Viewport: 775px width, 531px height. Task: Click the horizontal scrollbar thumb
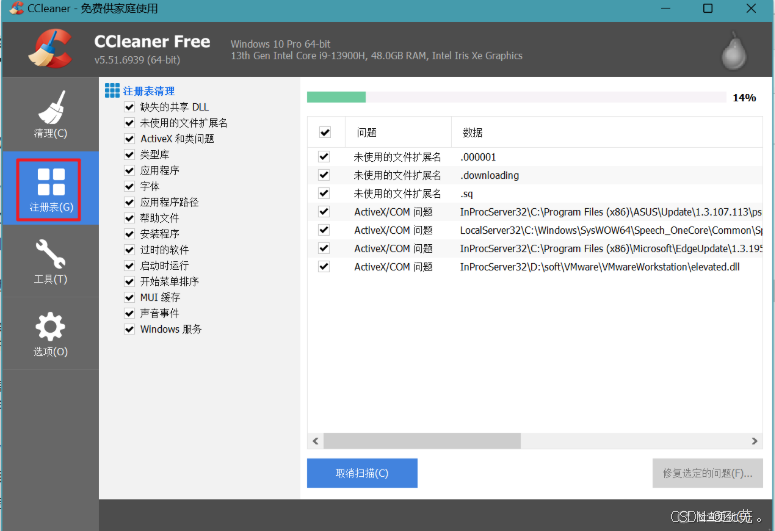click(422, 441)
